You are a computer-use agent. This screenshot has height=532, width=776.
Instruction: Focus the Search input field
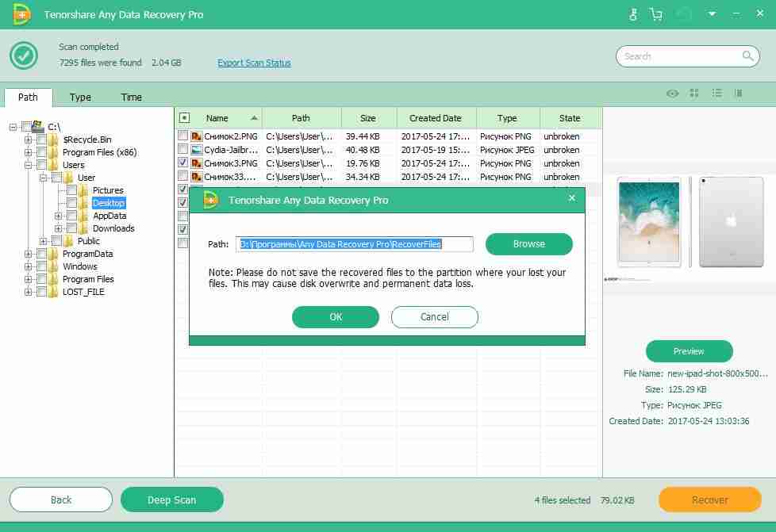pyautogui.click(x=687, y=56)
